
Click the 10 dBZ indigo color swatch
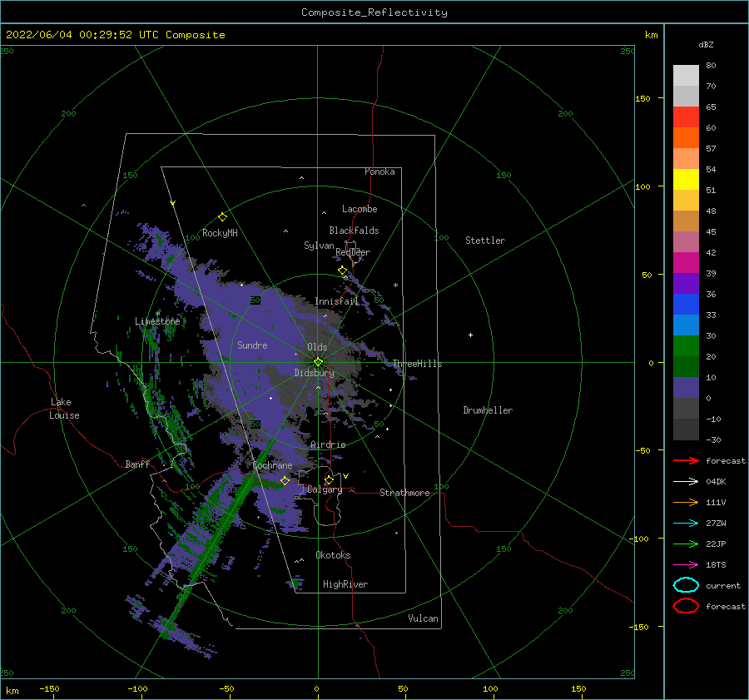click(x=686, y=388)
